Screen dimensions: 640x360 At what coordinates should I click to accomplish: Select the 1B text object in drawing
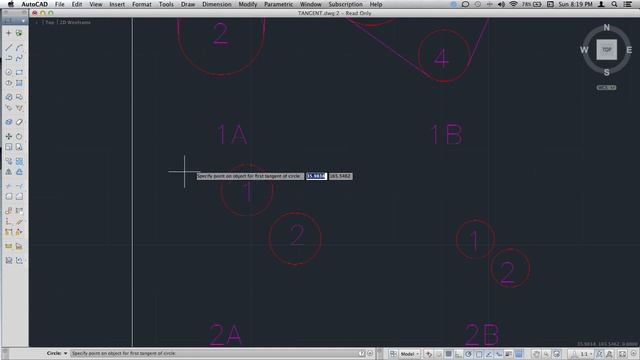[447, 134]
